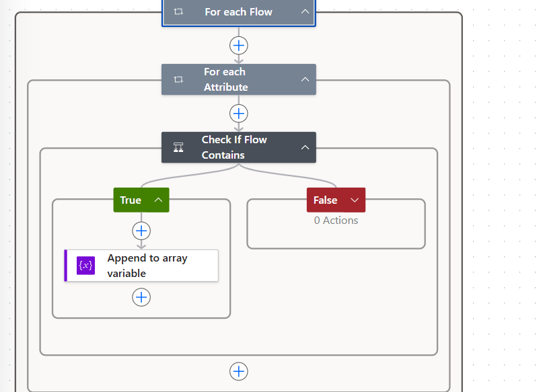Select the True branch label
This screenshot has height=392, width=543.
[x=131, y=200]
